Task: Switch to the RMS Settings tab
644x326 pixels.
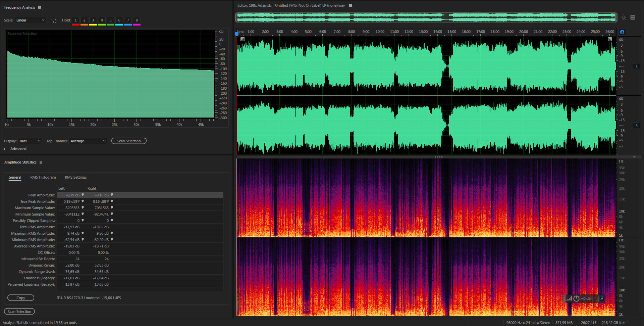Action: pyautogui.click(x=76, y=177)
